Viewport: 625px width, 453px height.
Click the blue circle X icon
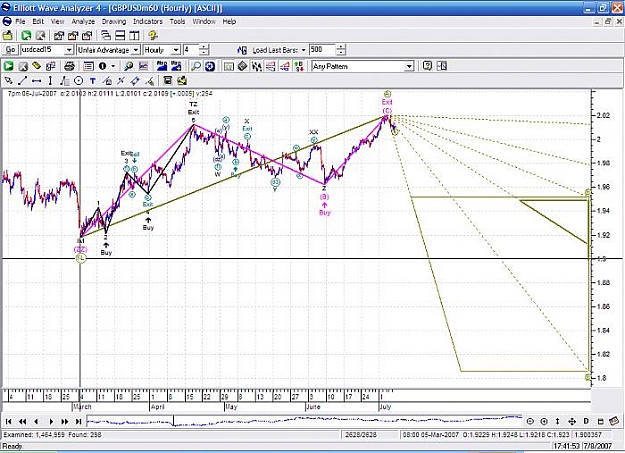point(210,66)
